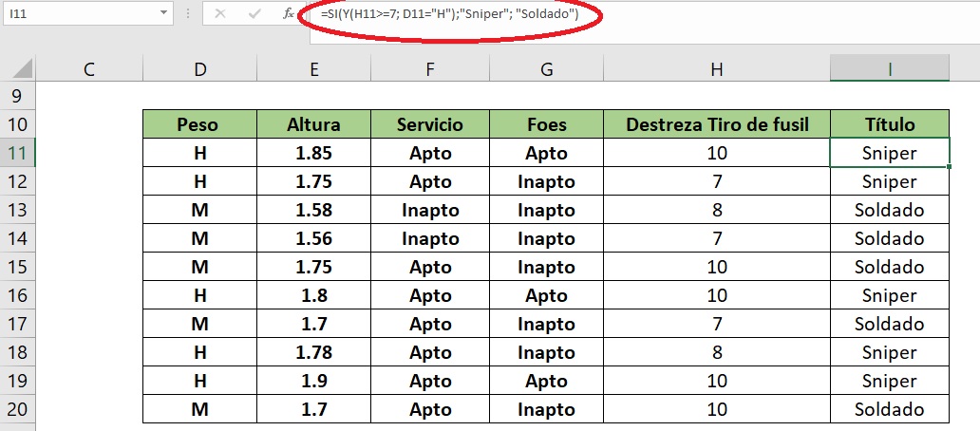Select cell F13 containing Inapto
This screenshot has height=431, width=980.
point(430,210)
